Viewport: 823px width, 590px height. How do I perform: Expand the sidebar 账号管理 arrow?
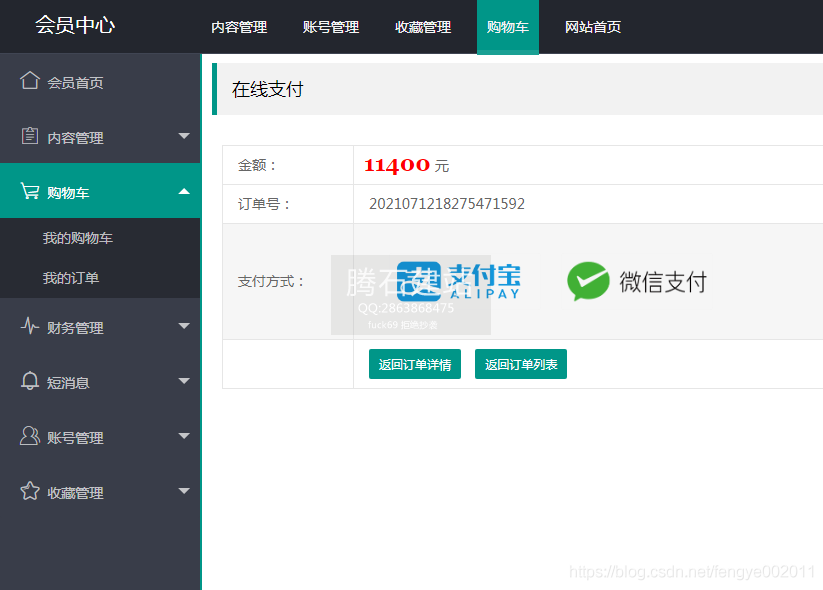point(184,436)
